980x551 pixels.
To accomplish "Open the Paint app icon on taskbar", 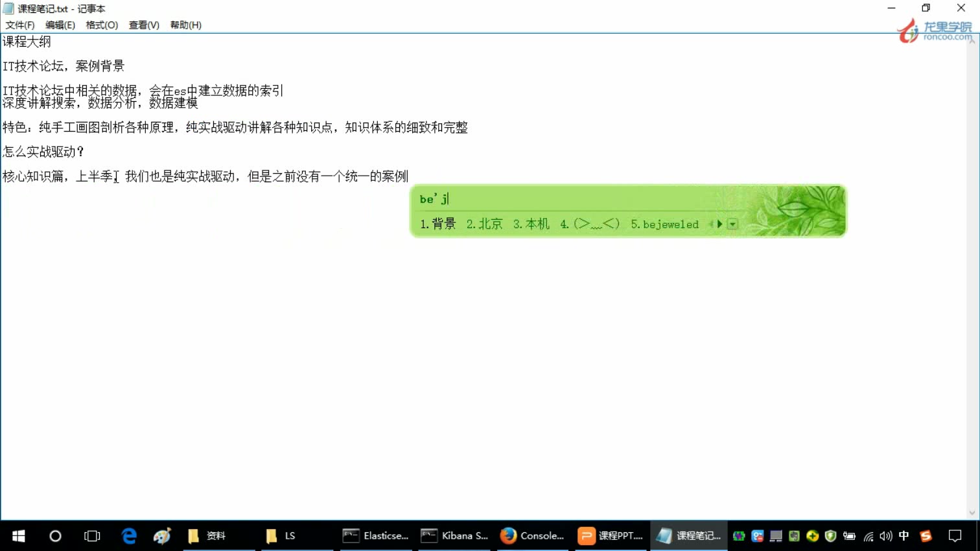I will pos(162,535).
